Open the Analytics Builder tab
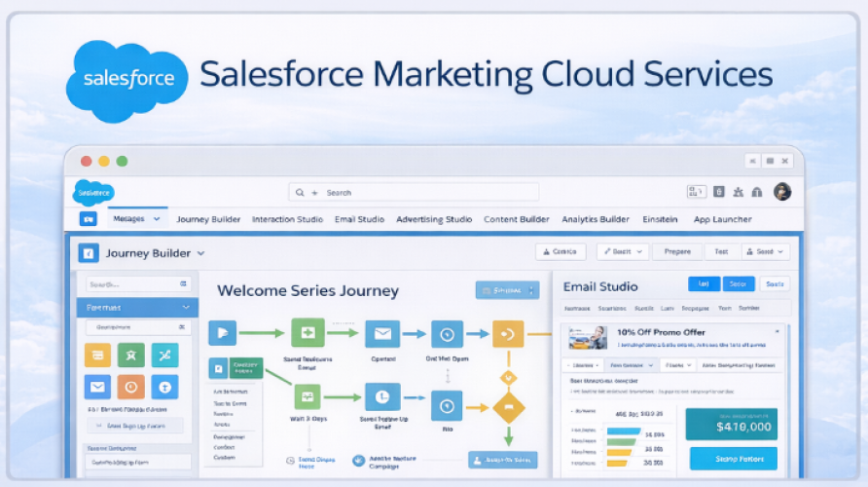Viewport: 868px width, 487px height. coord(596,219)
